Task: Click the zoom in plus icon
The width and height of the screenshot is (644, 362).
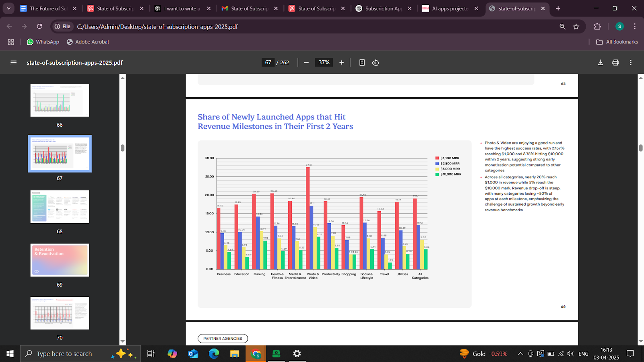Action: [341, 62]
